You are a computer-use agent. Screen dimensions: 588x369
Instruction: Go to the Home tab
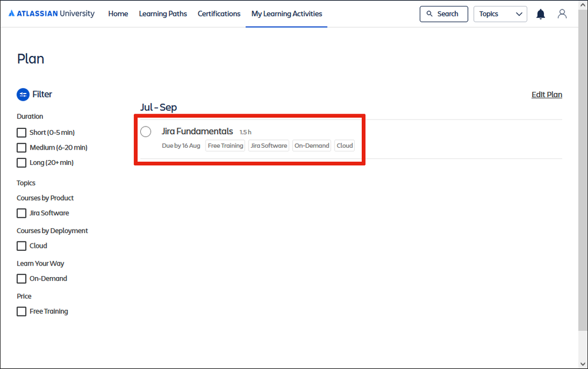point(118,14)
